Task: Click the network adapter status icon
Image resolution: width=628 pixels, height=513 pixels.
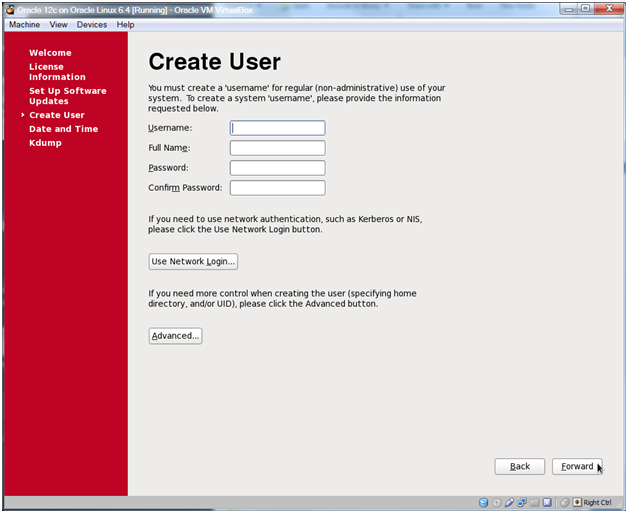Action: click(x=522, y=502)
